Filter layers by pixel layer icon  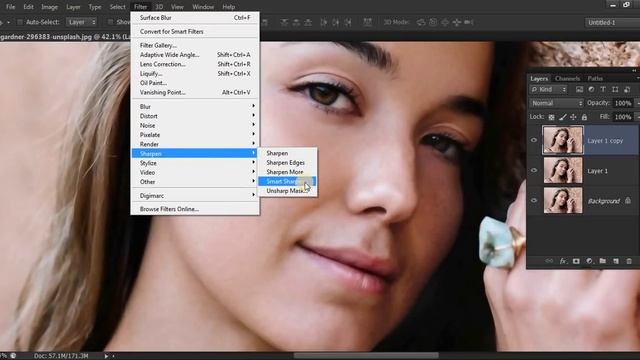pyautogui.click(x=579, y=89)
